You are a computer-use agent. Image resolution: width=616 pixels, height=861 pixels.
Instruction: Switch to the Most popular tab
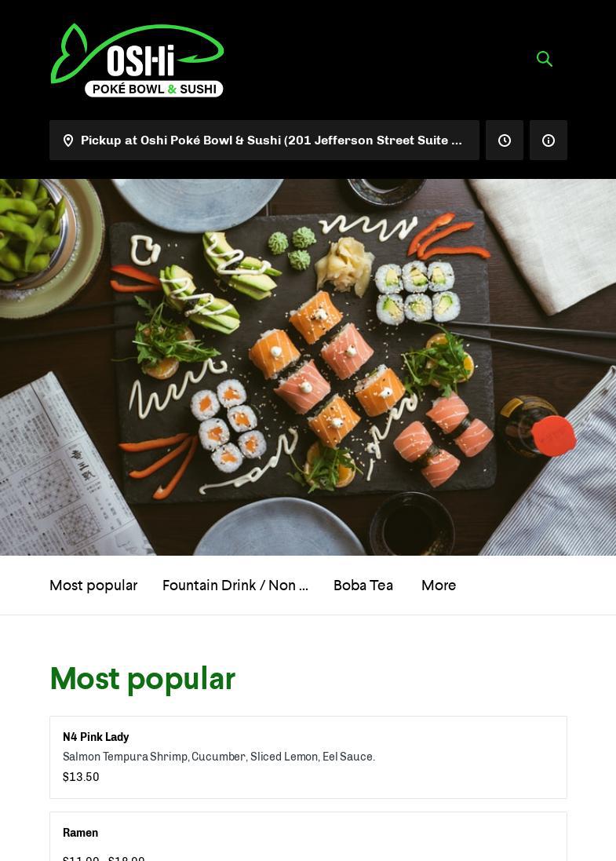pyautogui.click(x=93, y=586)
